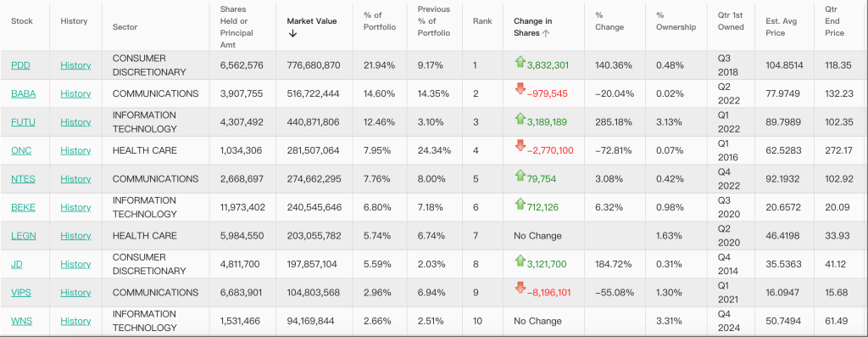The width and height of the screenshot is (868, 337).
Task: Click the green up arrow in PDD row
Action: (x=520, y=62)
